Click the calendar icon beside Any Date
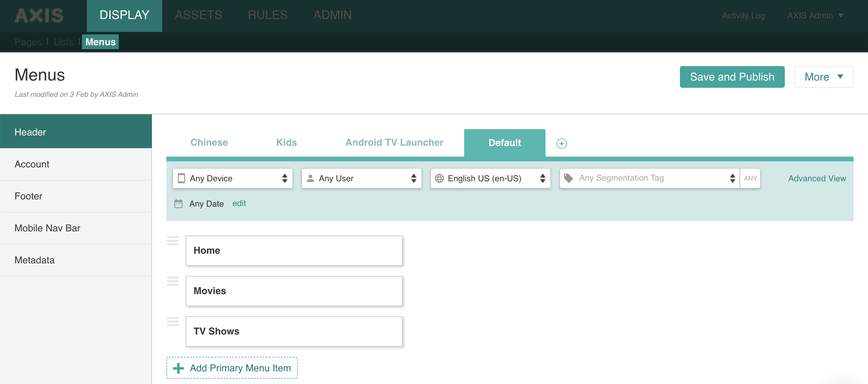The height and width of the screenshot is (384, 868). 178,204
